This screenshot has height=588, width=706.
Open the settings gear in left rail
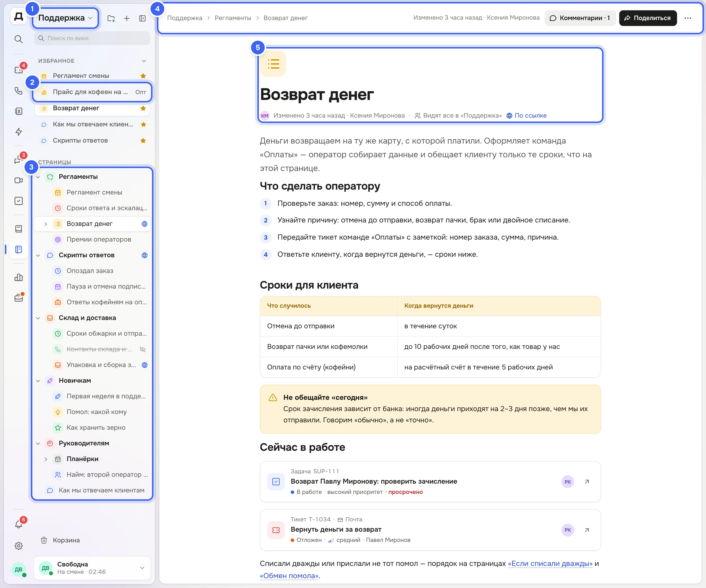click(x=18, y=546)
